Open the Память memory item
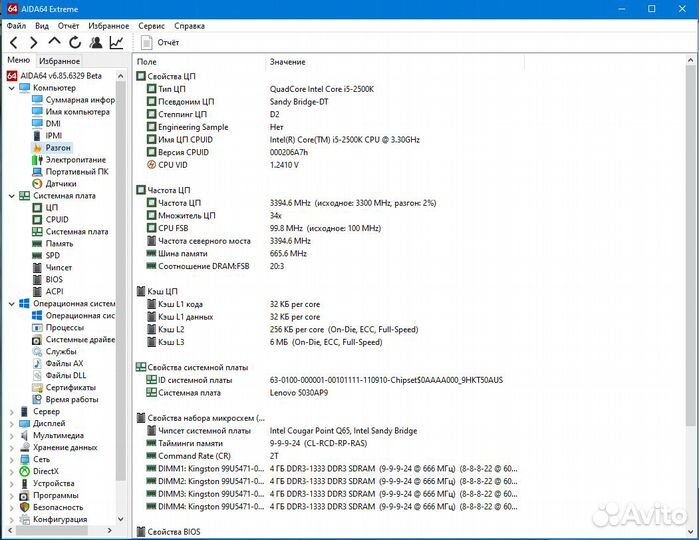The image size is (699, 540). 53,243
